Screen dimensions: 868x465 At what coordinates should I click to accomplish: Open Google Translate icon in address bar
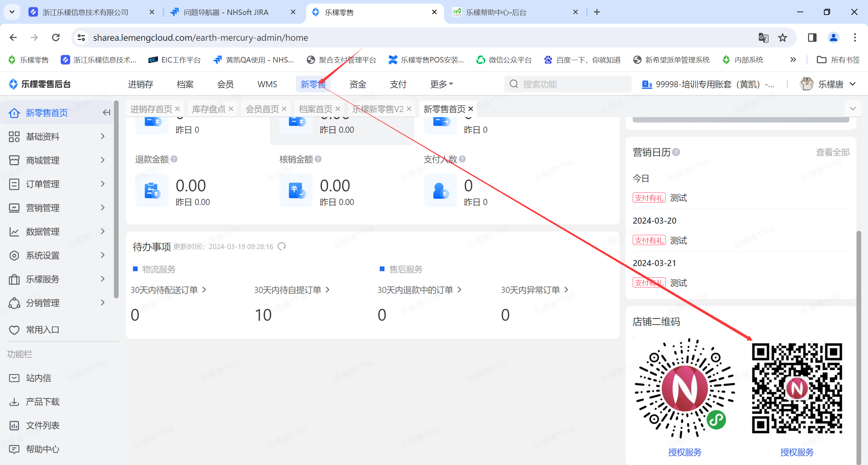click(x=763, y=37)
